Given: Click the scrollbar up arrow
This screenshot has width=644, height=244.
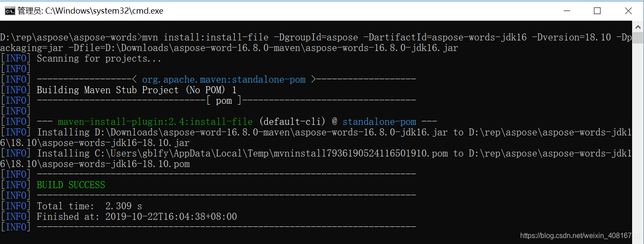Looking at the screenshot, I should tap(638, 26).
